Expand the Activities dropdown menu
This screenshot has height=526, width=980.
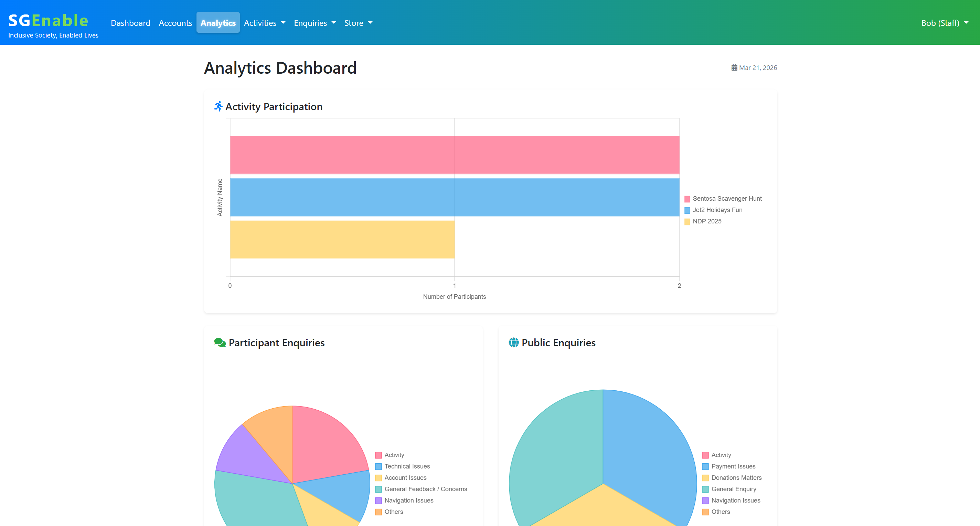coord(264,23)
